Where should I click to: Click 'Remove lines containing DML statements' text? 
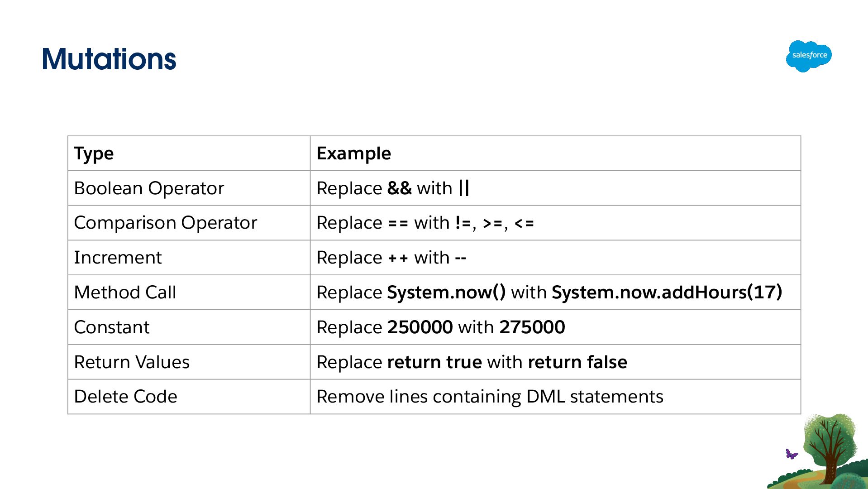tap(490, 397)
